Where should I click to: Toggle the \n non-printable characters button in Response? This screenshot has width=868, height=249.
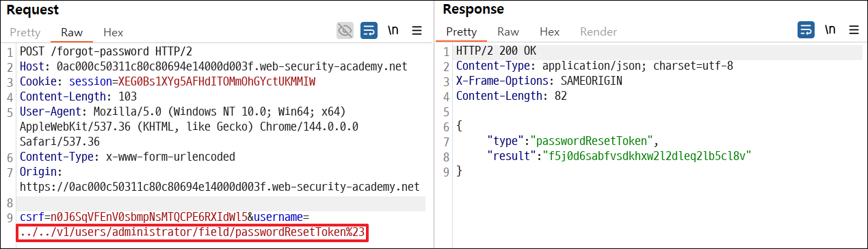click(x=830, y=30)
